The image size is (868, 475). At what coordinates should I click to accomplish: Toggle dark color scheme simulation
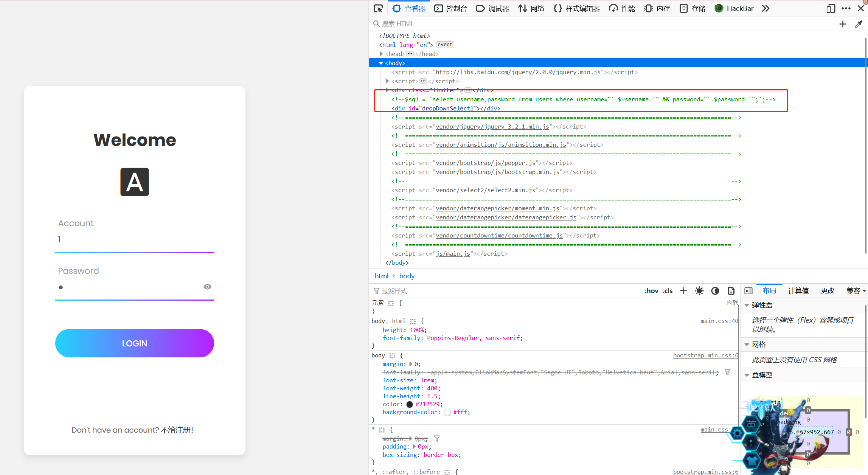(715, 291)
